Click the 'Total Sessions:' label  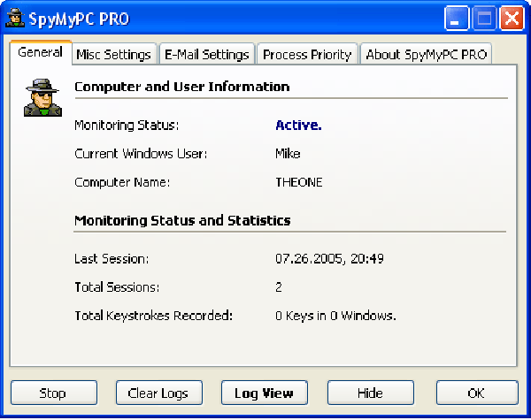pyautogui.click(x=117, y=287)
